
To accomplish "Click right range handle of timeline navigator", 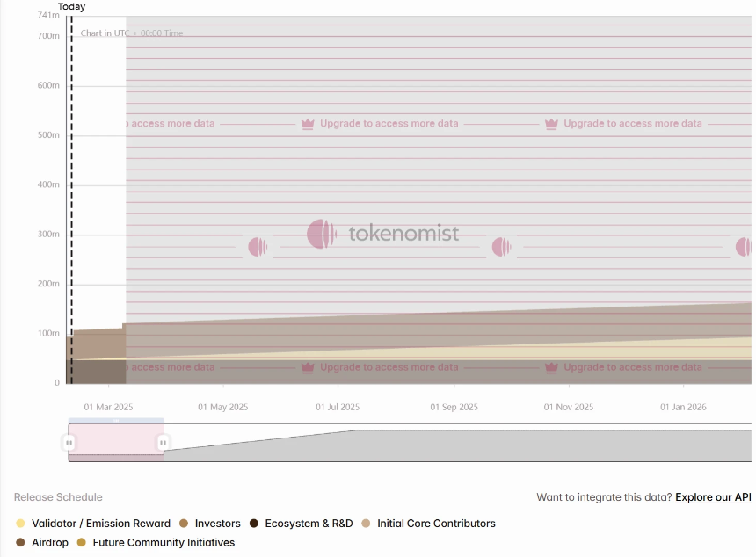I will (x=163, y=442).
